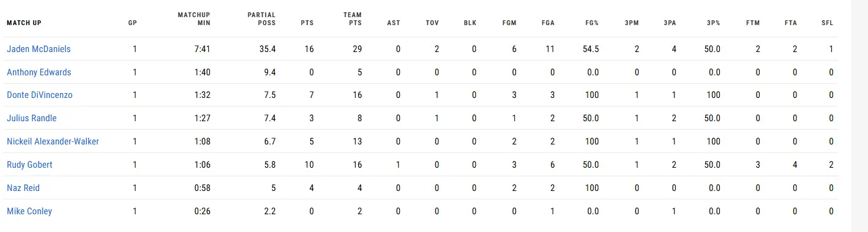Select Nickeil Alexander-Walker link

click(x=53, y=141)
